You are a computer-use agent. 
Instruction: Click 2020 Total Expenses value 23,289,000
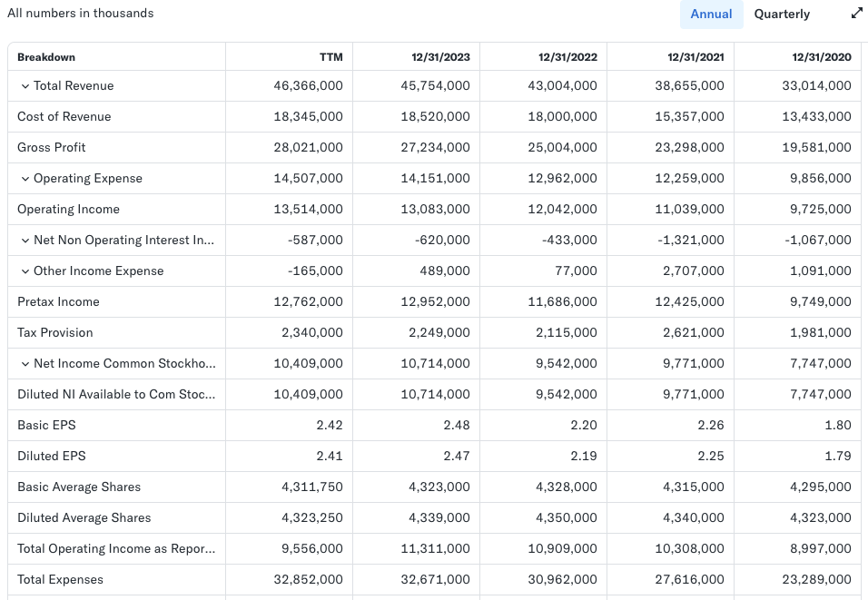pyautogui.click(x=816, y=579)
